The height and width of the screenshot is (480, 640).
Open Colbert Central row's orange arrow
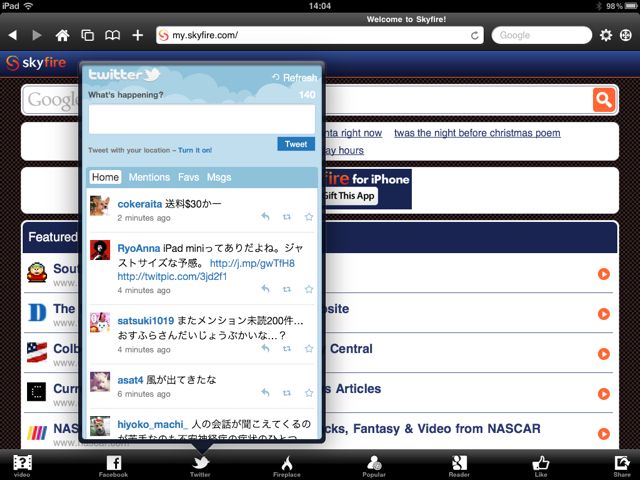point(604,354)
